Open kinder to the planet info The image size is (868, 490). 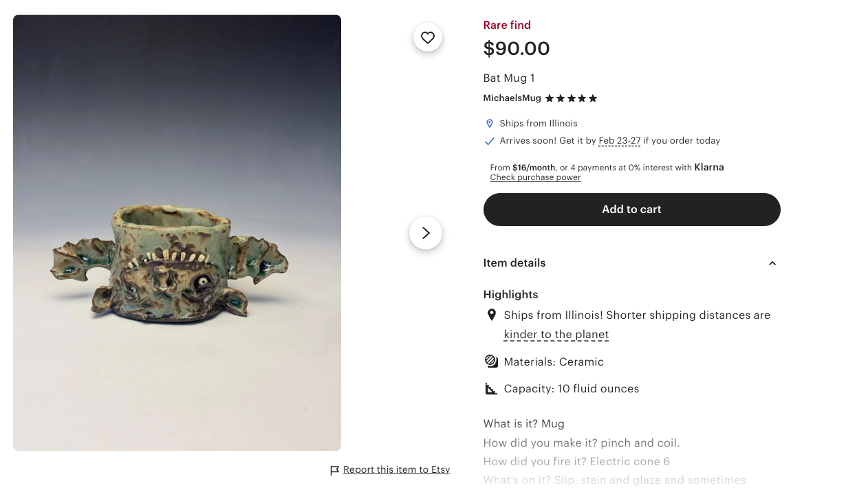click(x=556, y=335)
